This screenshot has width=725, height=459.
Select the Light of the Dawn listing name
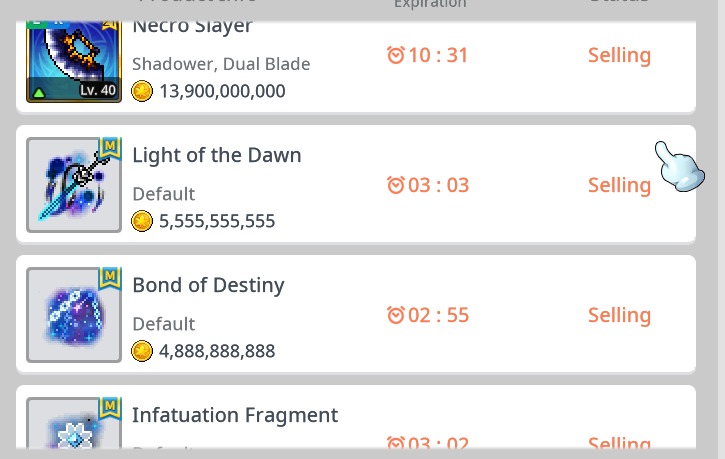click(217, 155)
